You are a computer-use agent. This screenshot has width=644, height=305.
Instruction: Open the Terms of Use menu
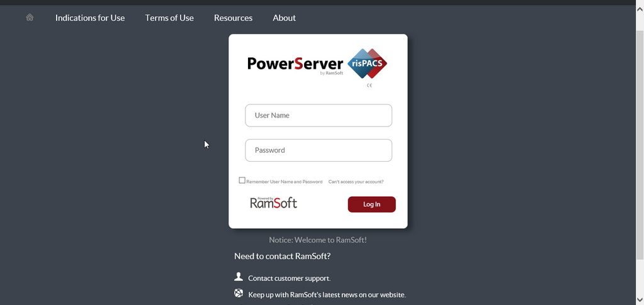click(169, 18)
